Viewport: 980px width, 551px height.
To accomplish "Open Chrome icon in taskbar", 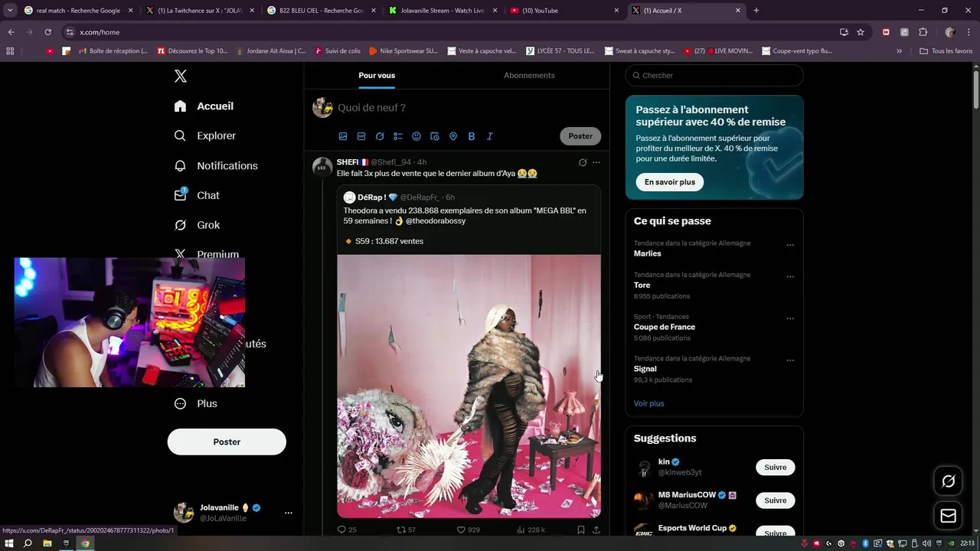I will (85, 543).
